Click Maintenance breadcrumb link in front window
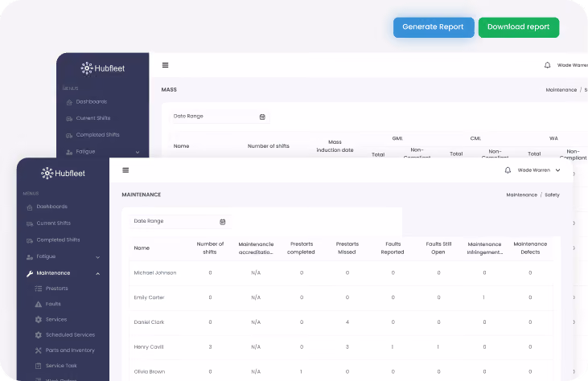Screen dimensions: 588x381 pyautogui.click(x=521, y=195)
